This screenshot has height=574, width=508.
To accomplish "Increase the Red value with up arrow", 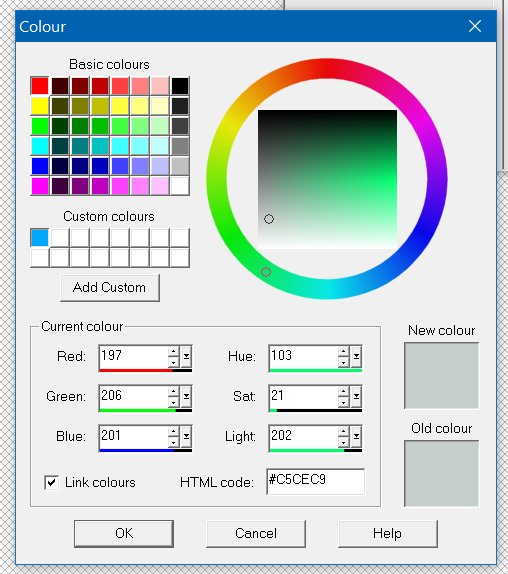I will tap(173, 351).
